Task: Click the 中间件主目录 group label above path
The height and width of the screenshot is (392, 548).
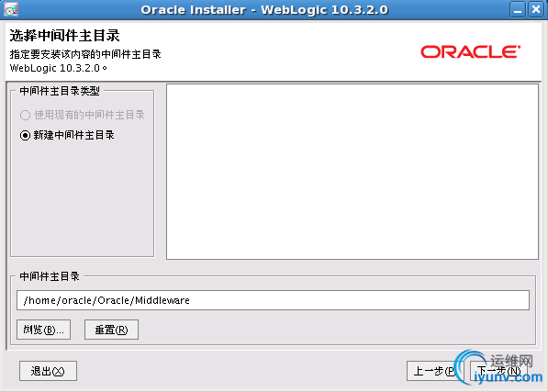Action: 50,276
